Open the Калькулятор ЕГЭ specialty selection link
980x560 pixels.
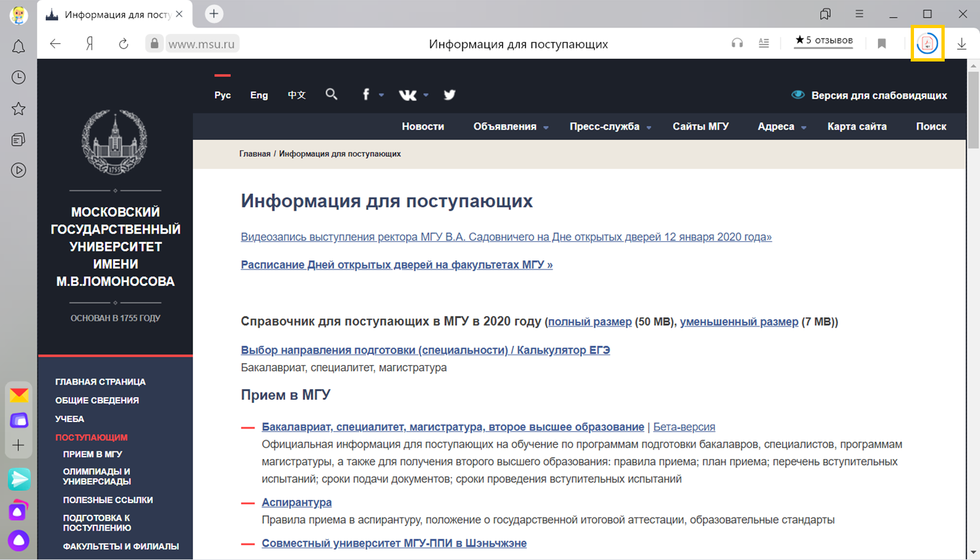pyautogui.click(x=426, y=350)
